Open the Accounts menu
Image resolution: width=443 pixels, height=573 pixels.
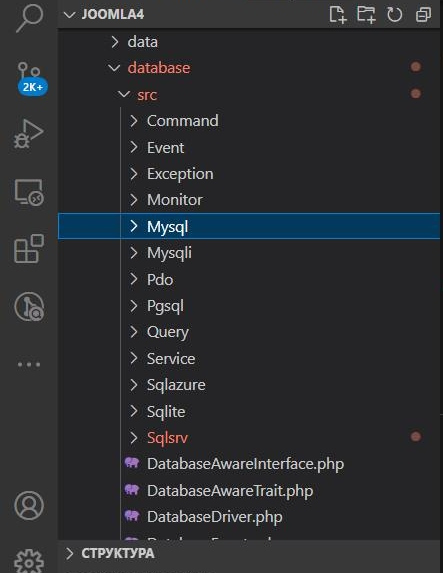click(x=29, y=505)
